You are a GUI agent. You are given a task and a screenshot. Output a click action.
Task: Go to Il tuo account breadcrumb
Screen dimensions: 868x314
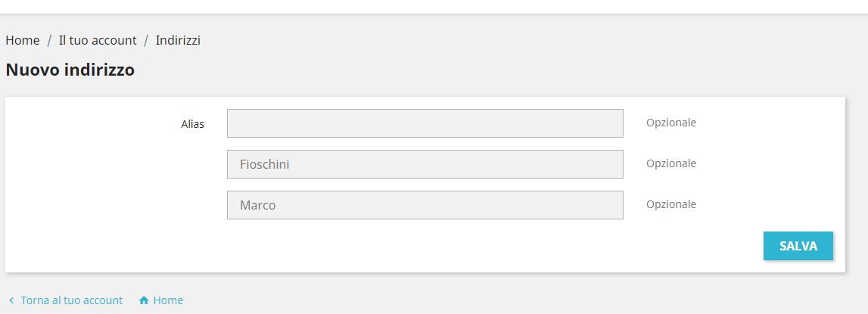[x=98, y=40]
